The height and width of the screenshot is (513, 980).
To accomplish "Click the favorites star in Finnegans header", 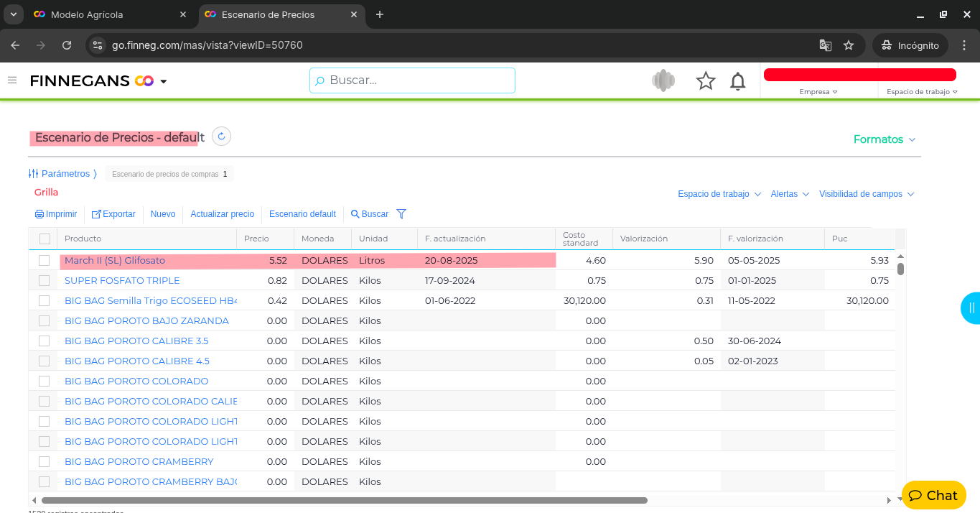I will pyautogui.click(x=706, y=81).
